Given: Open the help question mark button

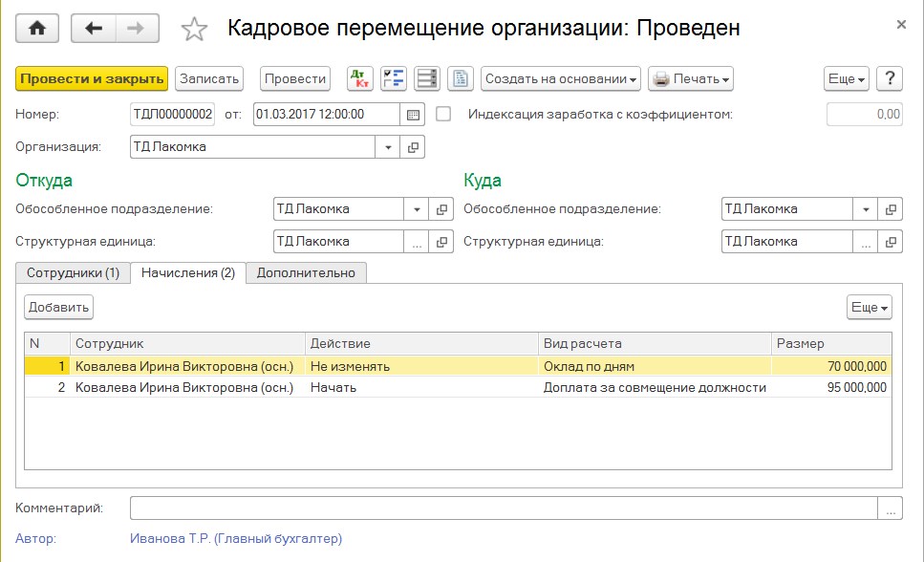Looking at the screenshot, I should tap(889, 78).
